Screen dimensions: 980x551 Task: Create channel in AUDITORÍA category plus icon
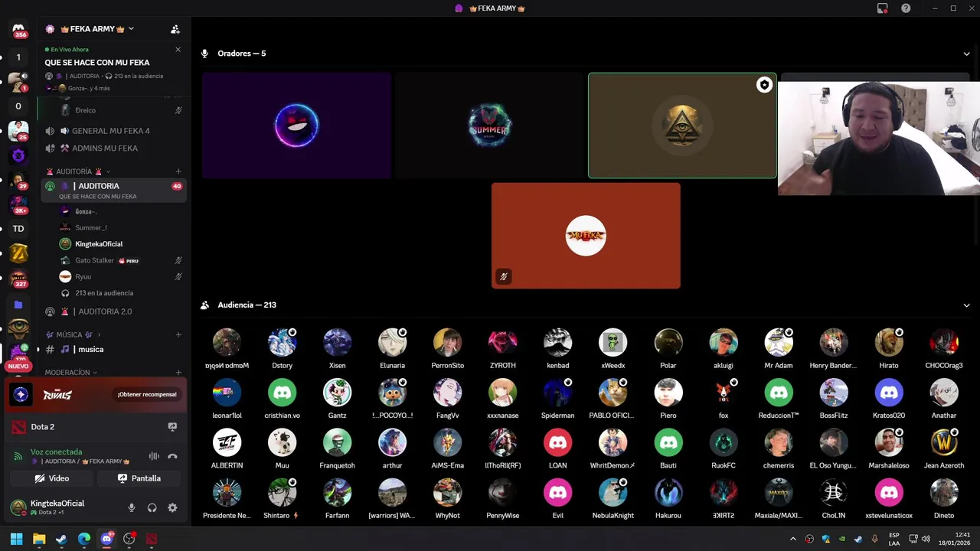(178, 171)
